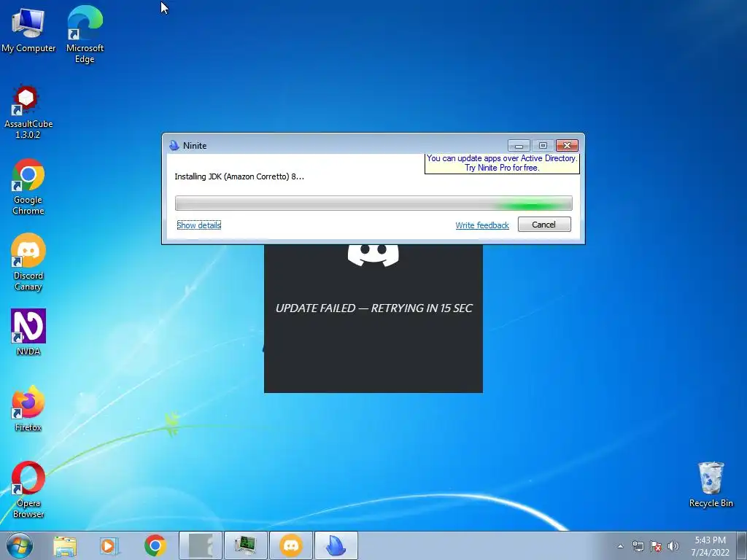Show hidden system tray icons
This screenshot has width=747, height=560.
pyautogui.click(x=620, y=546)
